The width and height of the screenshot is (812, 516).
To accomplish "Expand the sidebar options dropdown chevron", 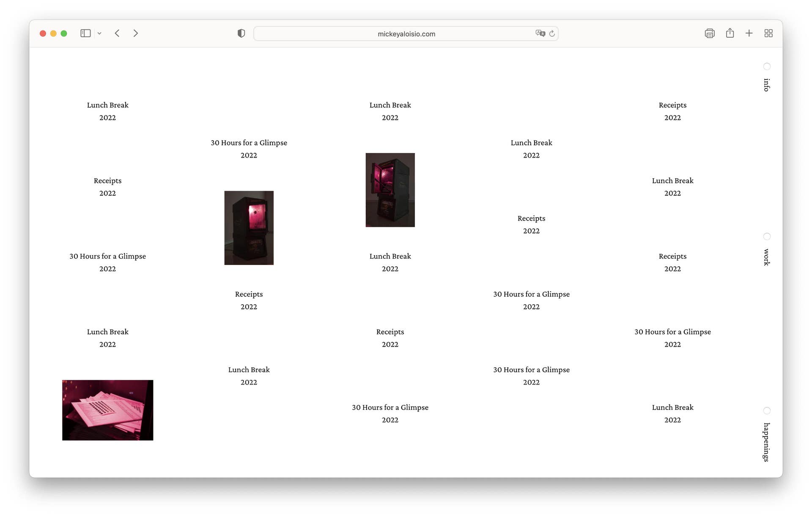I will pos(99,33).
